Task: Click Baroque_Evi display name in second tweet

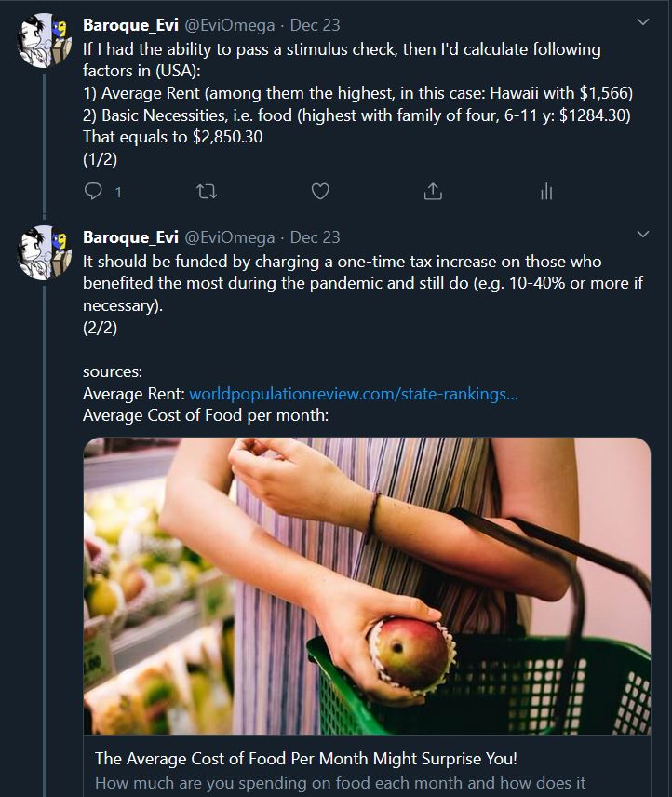Action: coord(129,237)
